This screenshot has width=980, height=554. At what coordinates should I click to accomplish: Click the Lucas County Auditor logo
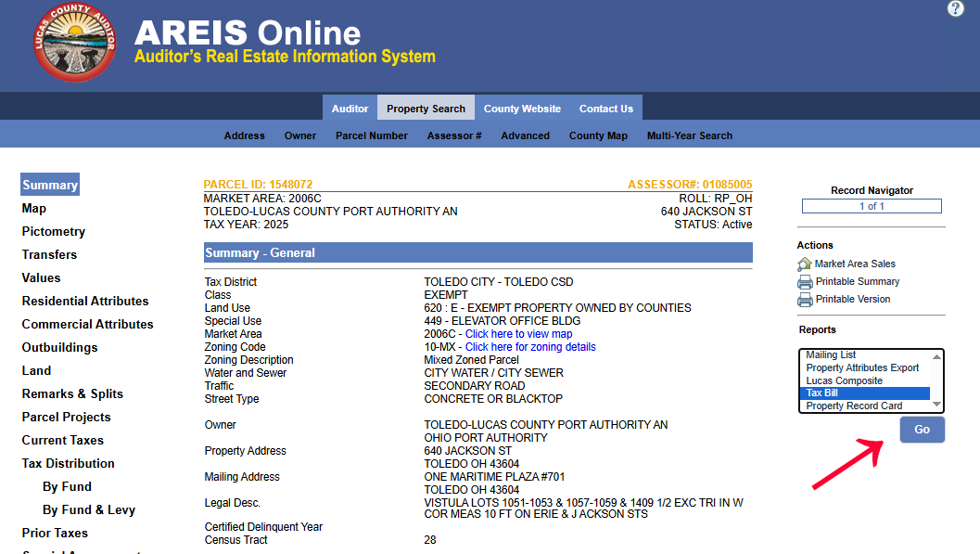click(74, 43)
